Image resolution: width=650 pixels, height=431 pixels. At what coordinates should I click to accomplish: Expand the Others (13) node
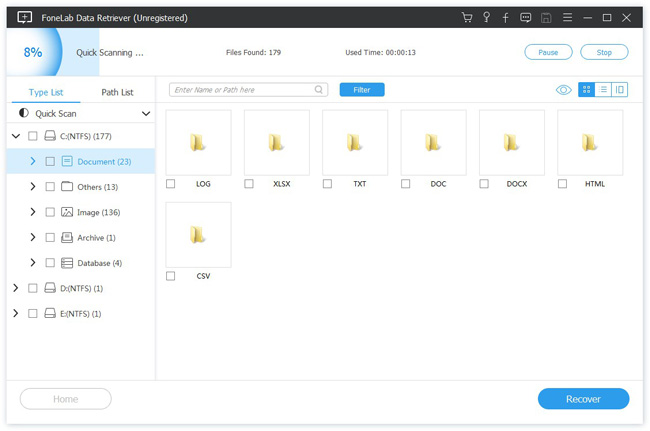33,186
